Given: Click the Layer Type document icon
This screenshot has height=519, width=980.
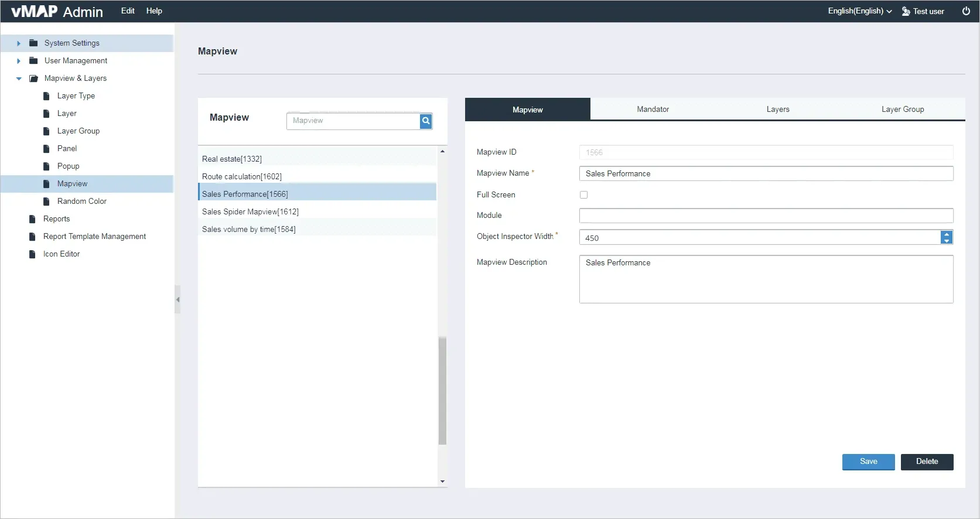Looking at the screenshot, I should click(46, 95).
